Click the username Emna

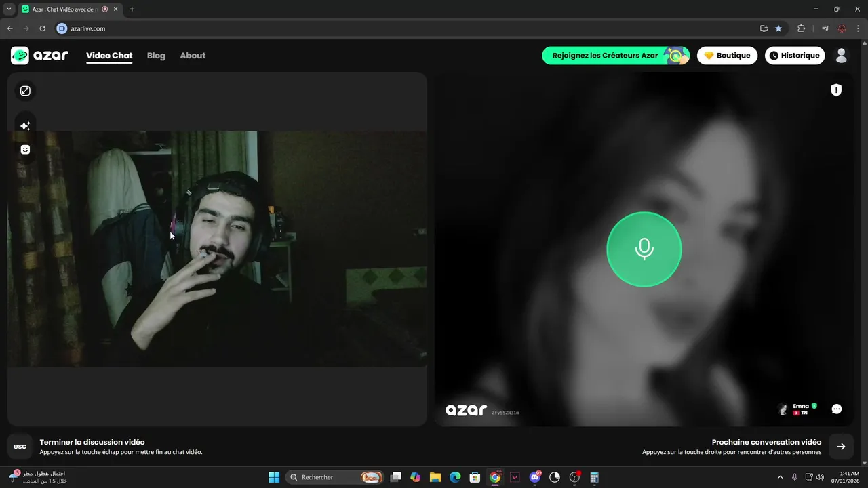[x=801, y=406]
